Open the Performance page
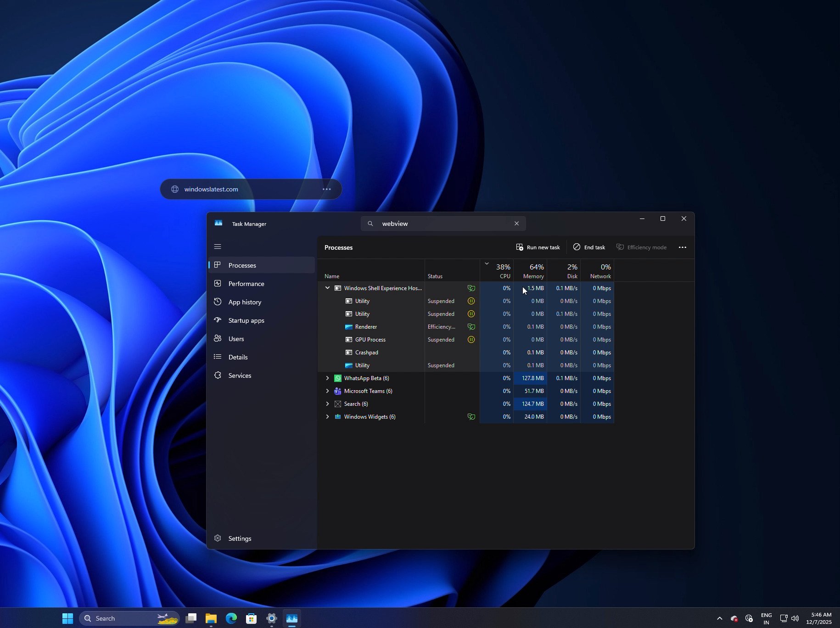 click(246, 284)
